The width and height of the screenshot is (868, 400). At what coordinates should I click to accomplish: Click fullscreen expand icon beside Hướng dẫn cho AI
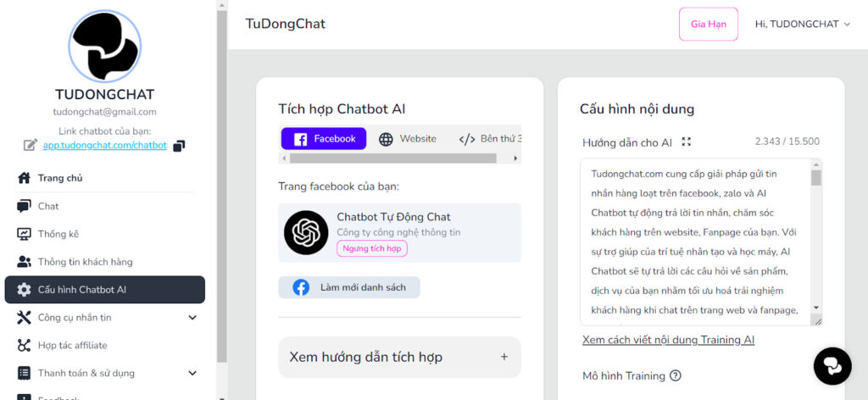(687, 142)
